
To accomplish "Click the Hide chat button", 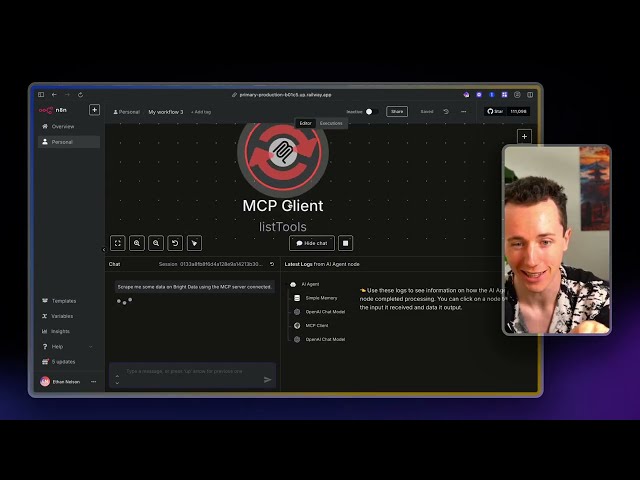I will [x=312, y=243].
